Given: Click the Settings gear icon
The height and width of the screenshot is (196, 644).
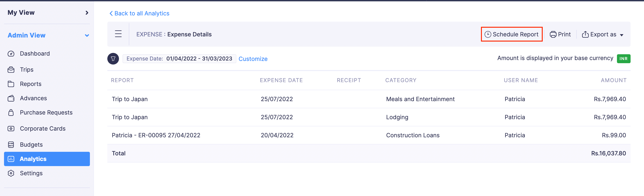Looking at the screenshot, I should click(x=11, y=173).
